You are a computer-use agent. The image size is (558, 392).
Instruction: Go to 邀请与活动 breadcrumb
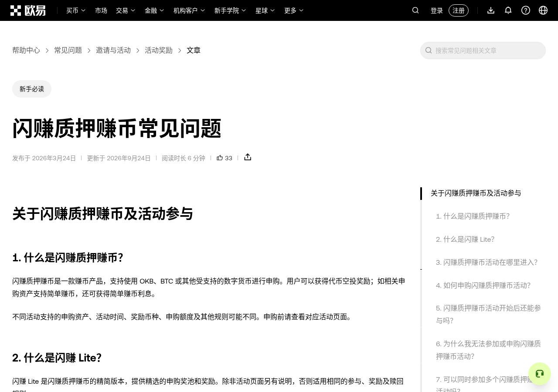[x=113, y=50]
